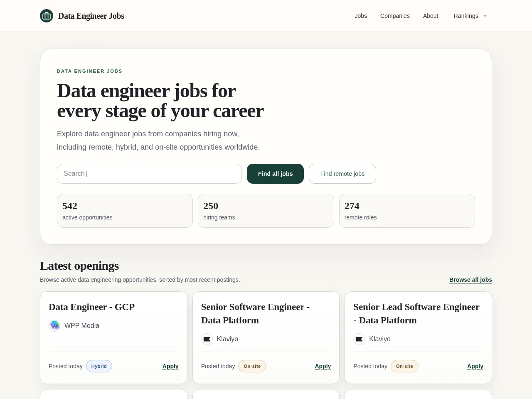Viewport: 532px width, 399px height.
Task: Expand the Rankings dropdown menu
Action: coord(470,16)
